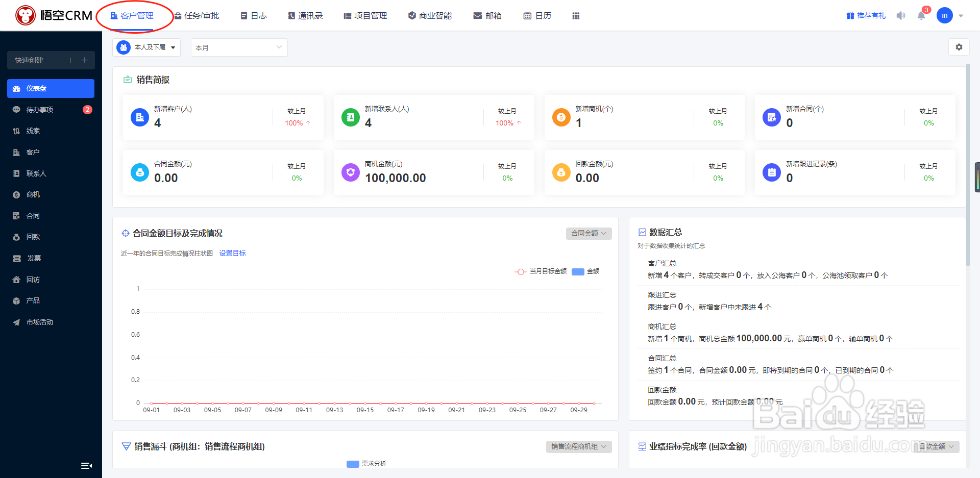980x478 pixels.
Task: Open 商业智能 tab
Action: point(430,16)
